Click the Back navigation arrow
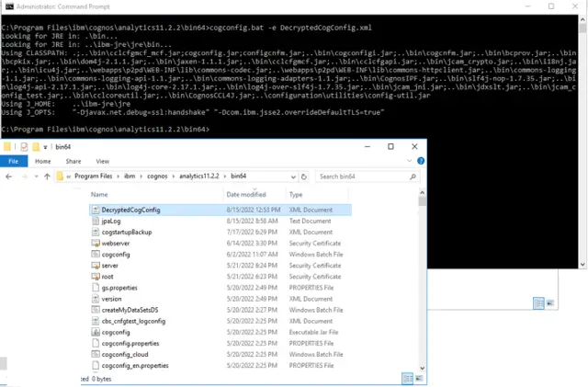Screen dimensions: 588x387 click(x=9, y=176)
